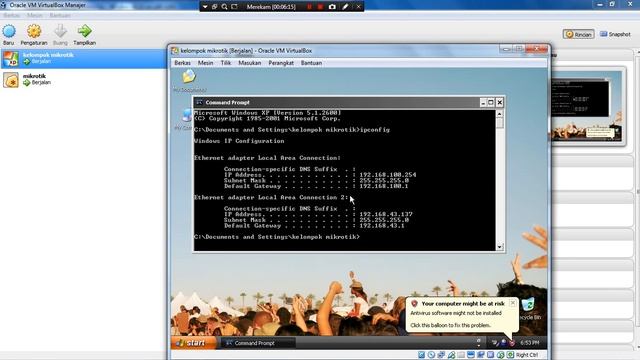The image size is (640, 360).
Task: Open the Perangkat devices menu
Action: pyautogui.click(x=281, y=63)
